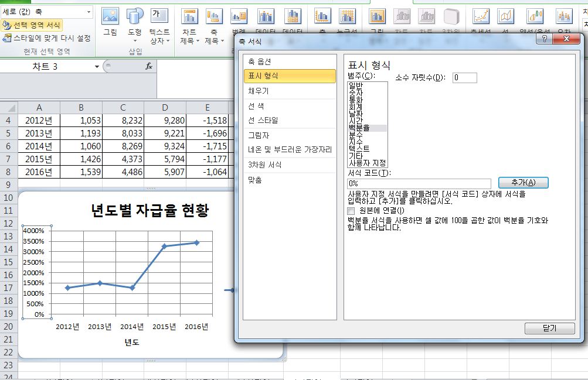Select 선 색 in the dialog sidebar
588x380 pixels.
[256, 106]
